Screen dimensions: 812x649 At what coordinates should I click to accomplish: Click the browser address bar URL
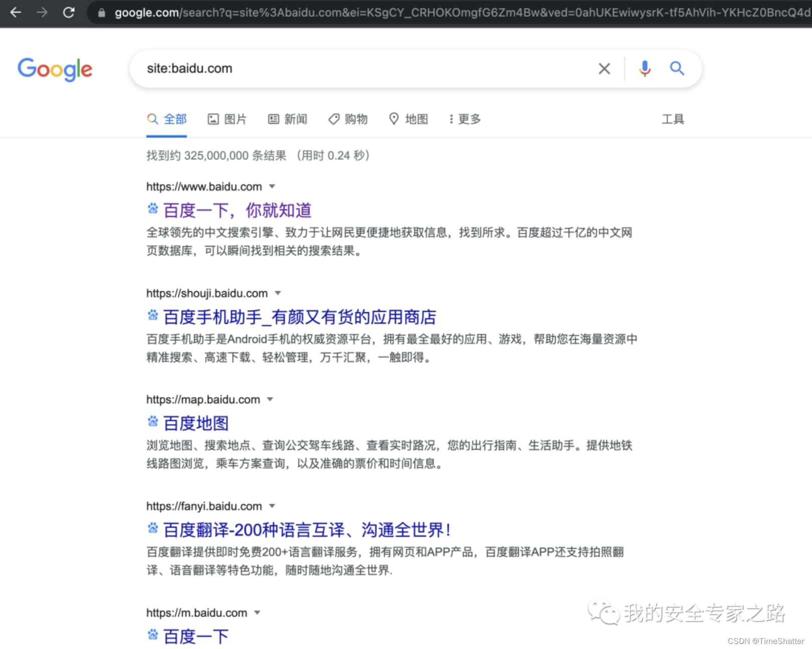click(x=461, y=13)
